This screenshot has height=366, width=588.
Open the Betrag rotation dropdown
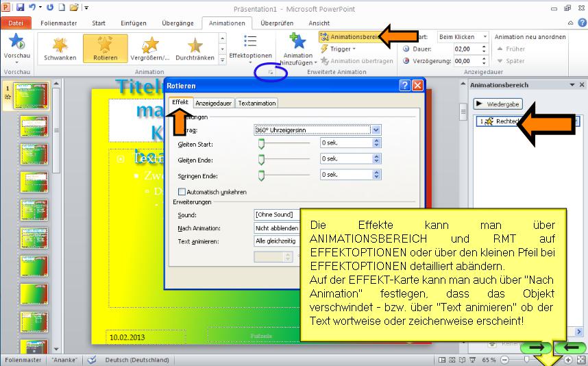(376, 130)
